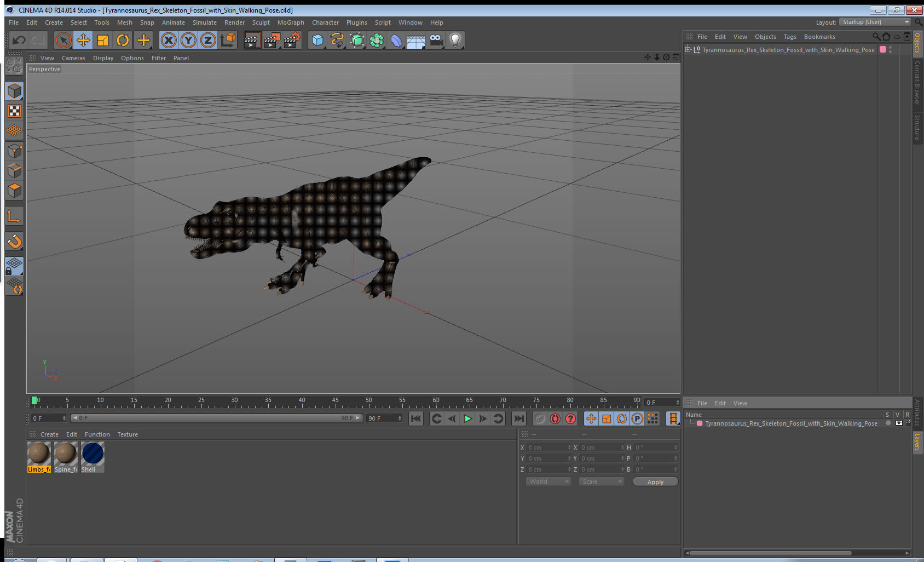Click Object Manager search magnifier icon
Screen dimensions: 924x562
[x=876, y=37]
